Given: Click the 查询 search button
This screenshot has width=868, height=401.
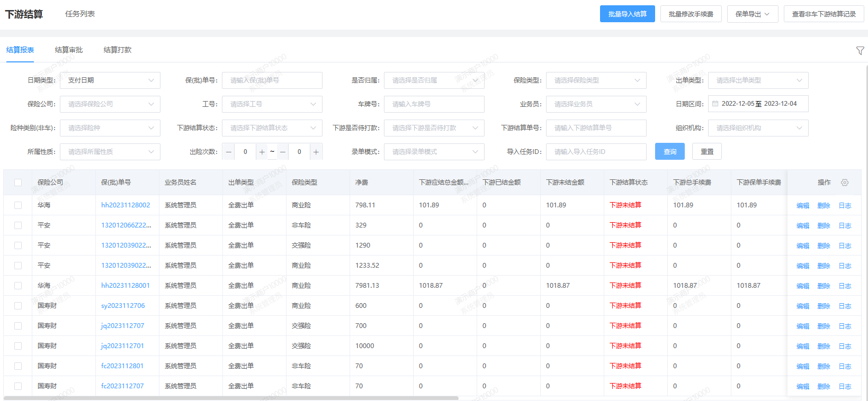Looking at the screenshot, I should pos(669,152).
